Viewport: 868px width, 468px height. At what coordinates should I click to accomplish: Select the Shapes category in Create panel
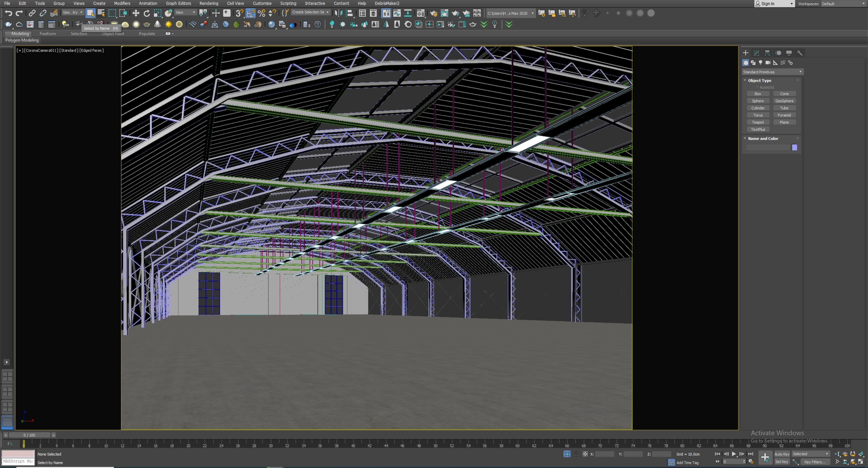753,63
